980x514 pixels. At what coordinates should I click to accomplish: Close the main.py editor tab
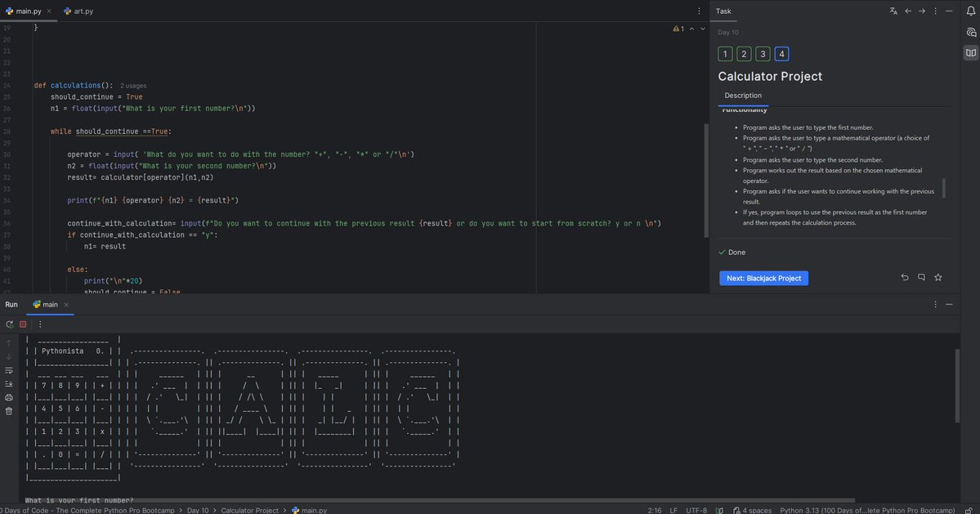coord(49,11)
